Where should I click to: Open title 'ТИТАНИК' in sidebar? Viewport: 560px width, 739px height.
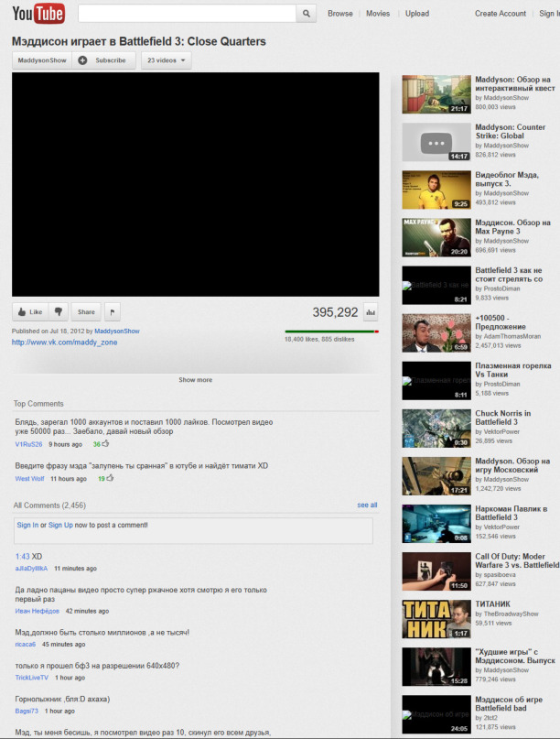[492, 604]
